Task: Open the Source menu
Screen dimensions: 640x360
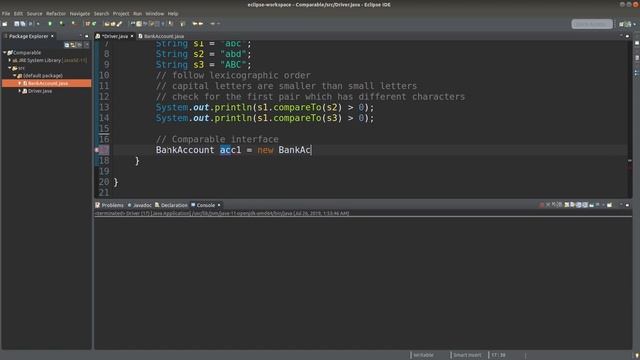Action: point(34,13)
